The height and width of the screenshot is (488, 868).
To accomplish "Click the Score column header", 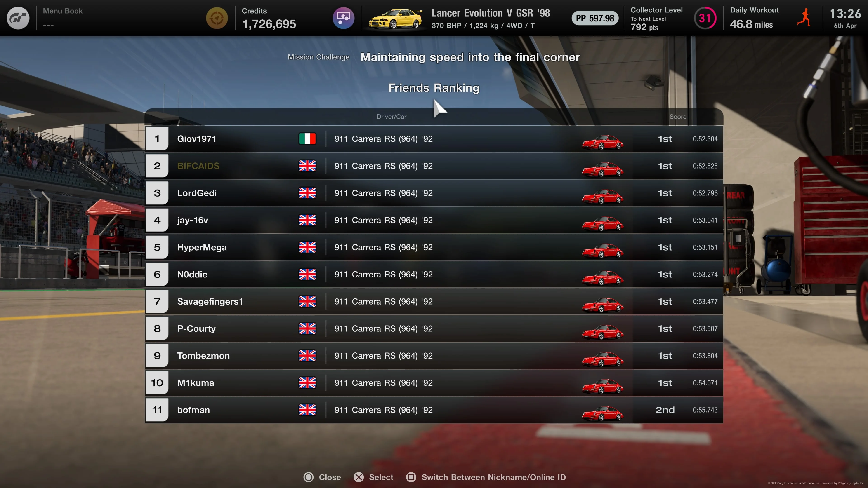I will [x=678, y=117].
